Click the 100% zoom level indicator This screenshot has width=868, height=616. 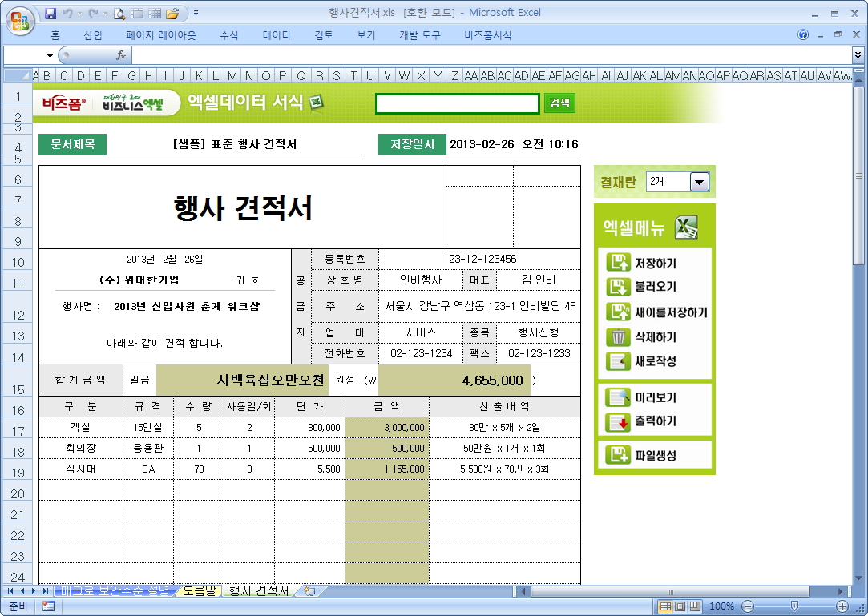click(721, 606)
